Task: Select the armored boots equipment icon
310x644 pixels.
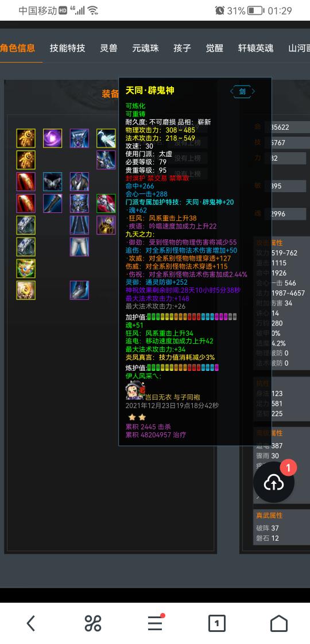Action: 79,290
